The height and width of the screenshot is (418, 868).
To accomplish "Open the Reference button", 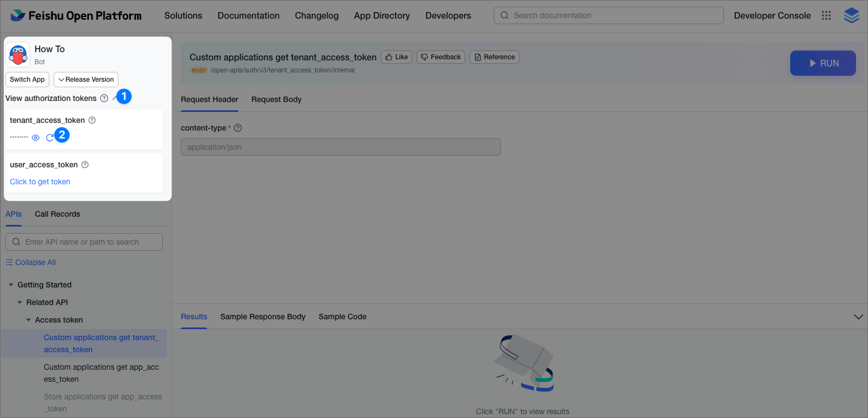I will (494, 57).
